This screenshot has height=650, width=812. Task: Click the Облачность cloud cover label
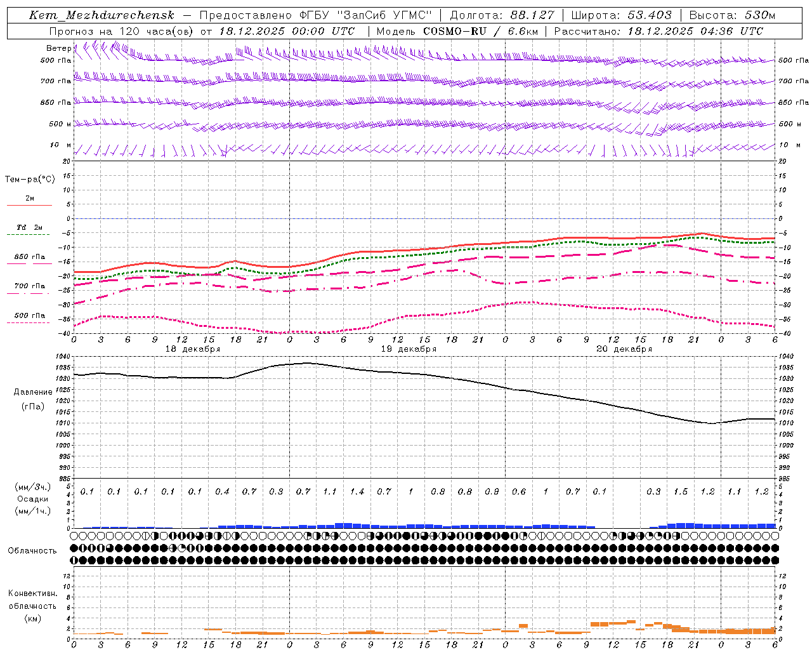(x=32, y=551)
